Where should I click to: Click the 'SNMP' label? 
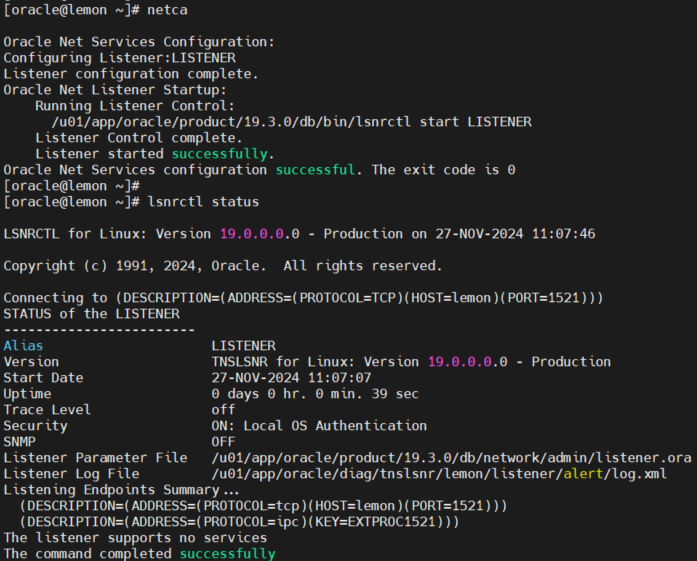[x=19, y=442]
